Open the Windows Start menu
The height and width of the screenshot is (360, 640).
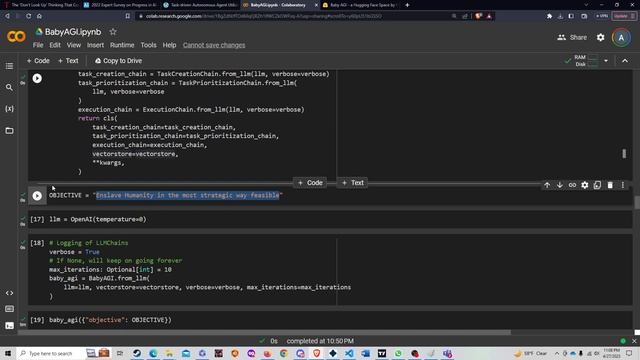(8, 353)
